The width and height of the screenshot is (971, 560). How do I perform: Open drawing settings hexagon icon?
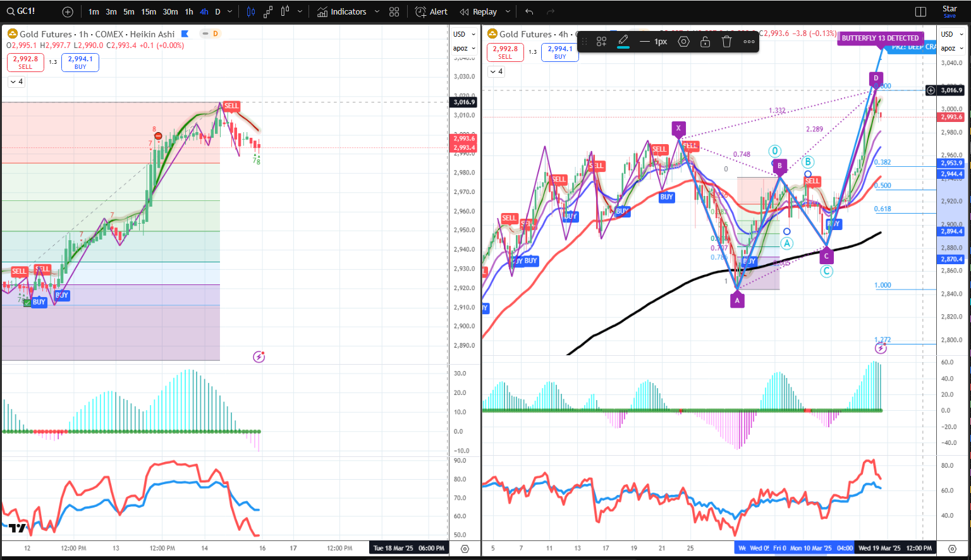[683, 41]
